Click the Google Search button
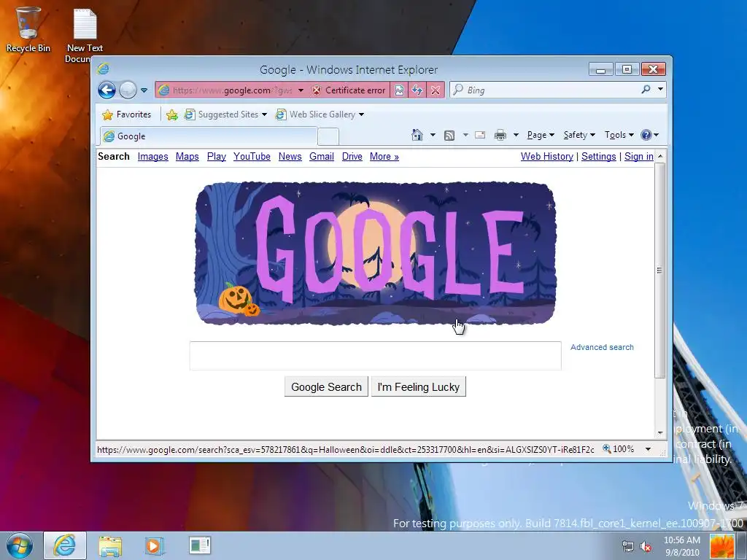 (326, 386)
